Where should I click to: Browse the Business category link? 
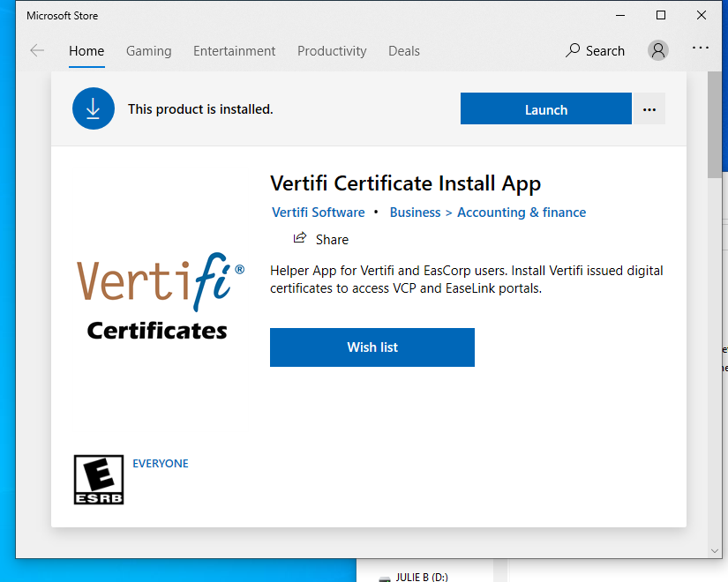415,213
